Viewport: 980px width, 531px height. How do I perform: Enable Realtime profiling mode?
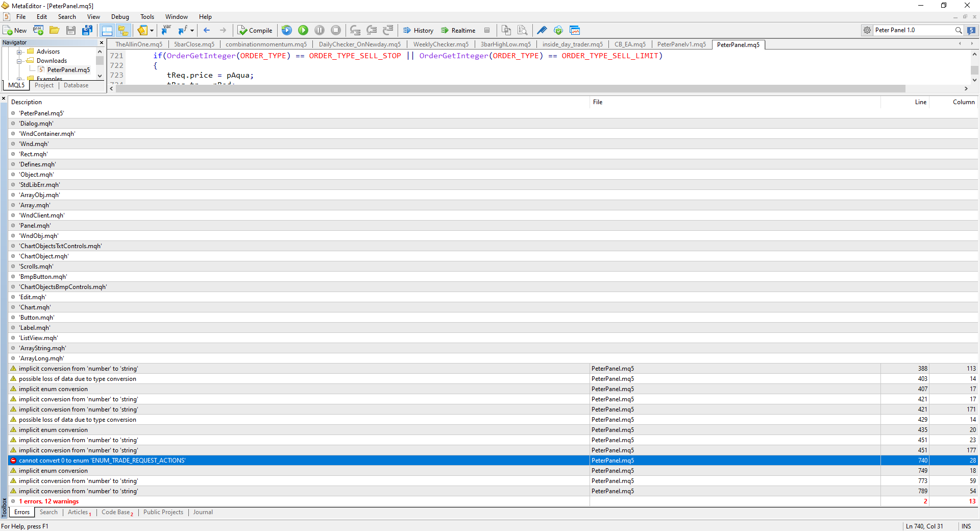coord(458,30)
